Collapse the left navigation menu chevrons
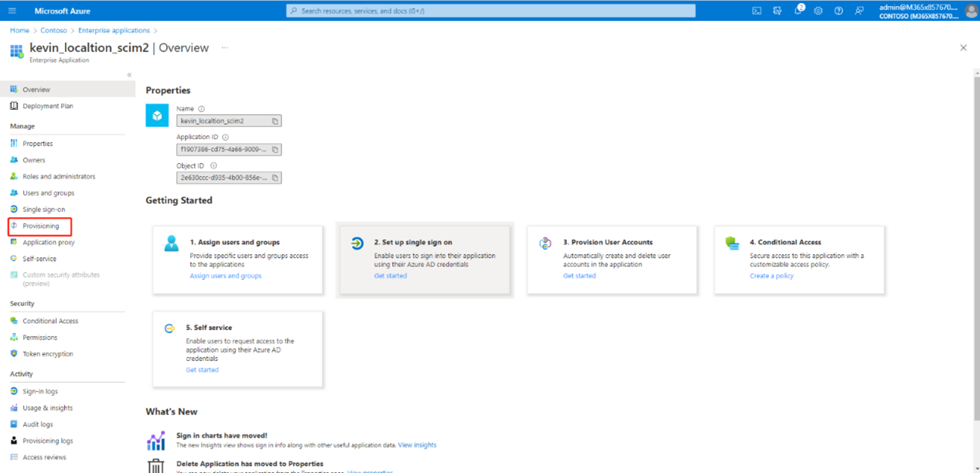 pyautogui.click(x=129, y=75)
